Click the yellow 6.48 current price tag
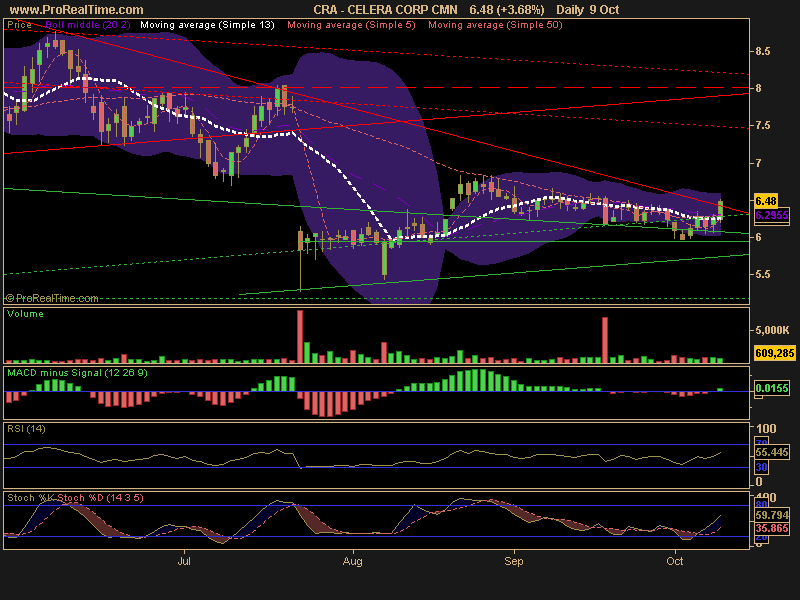The height and width of the screenshot is (600, 800). 766,201
